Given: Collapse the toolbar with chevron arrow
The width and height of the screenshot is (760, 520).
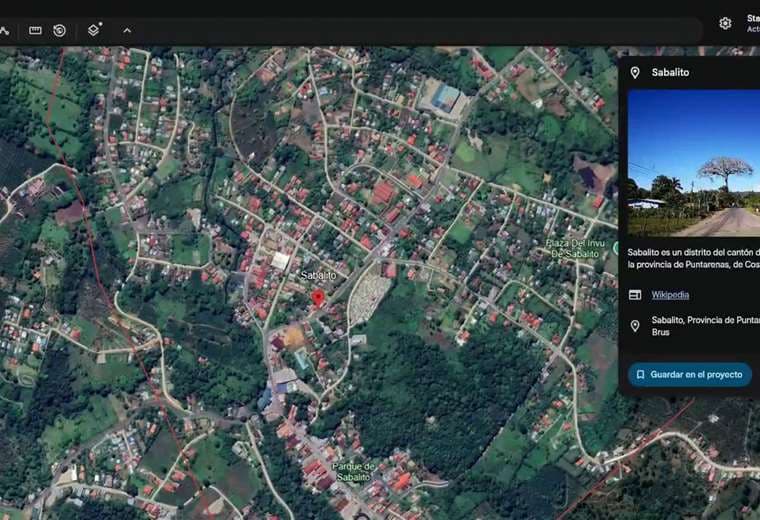Looking at the screenshot, I should tap(127, 30).
